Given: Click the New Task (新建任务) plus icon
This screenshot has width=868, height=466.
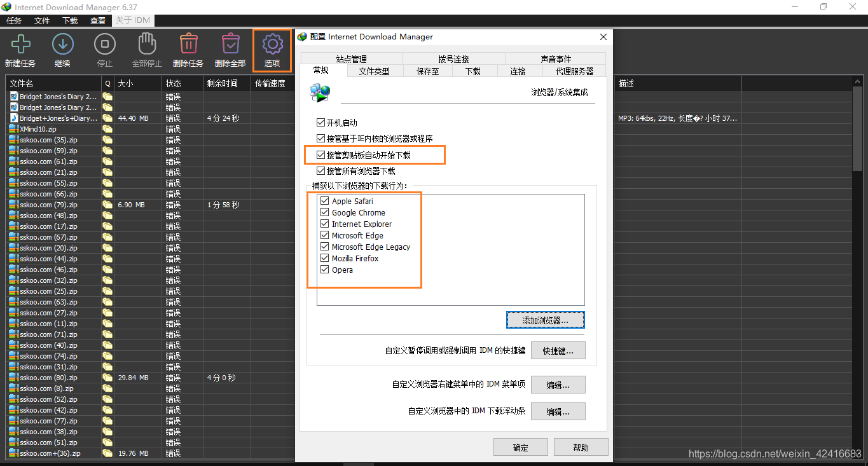Looking at the screenshot, I should (21, 44).
